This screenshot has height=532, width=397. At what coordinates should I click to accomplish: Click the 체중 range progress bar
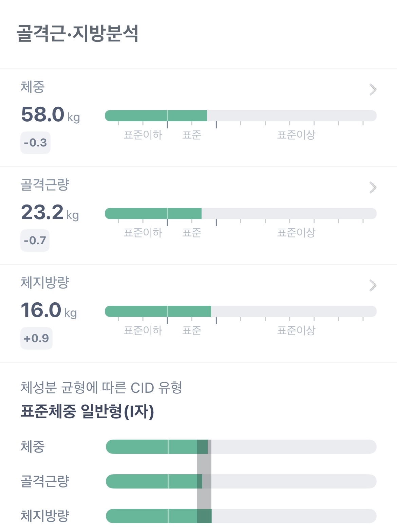(x=240, y=116)
